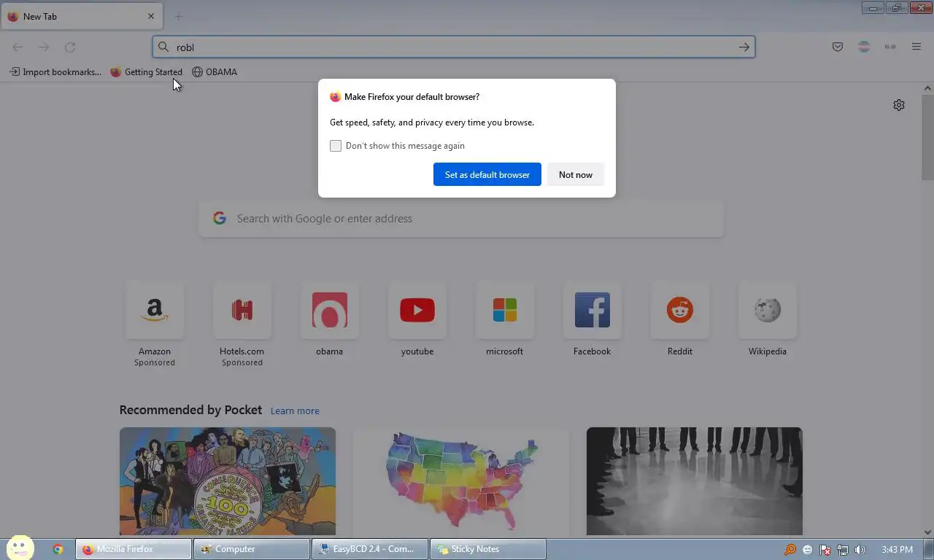Open the Pocket save icon
The image size is (934, 560).
click(838, 47)
